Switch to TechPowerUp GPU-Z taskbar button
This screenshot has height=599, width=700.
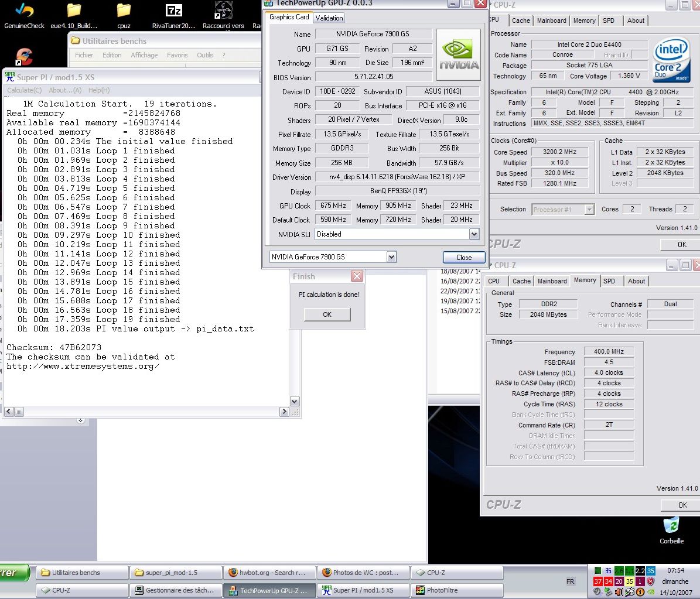pos(269,590)
